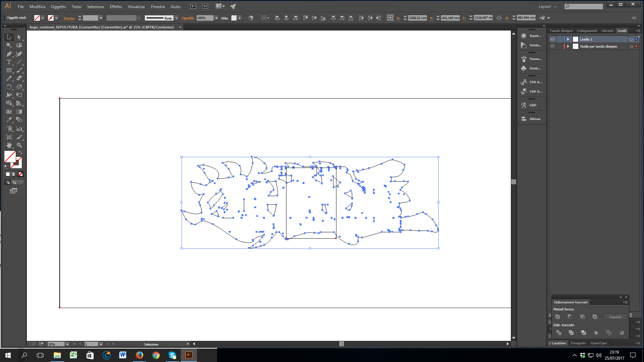Click the fill color swatch
This screenshot has width=644, height=362.
tap(10, 157)
